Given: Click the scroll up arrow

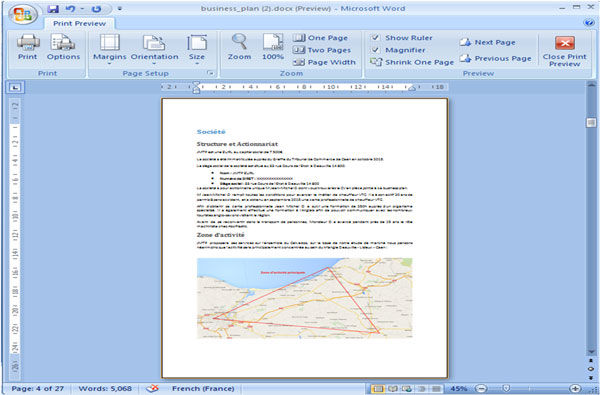Looking at the screenshot, I should 591,85.
